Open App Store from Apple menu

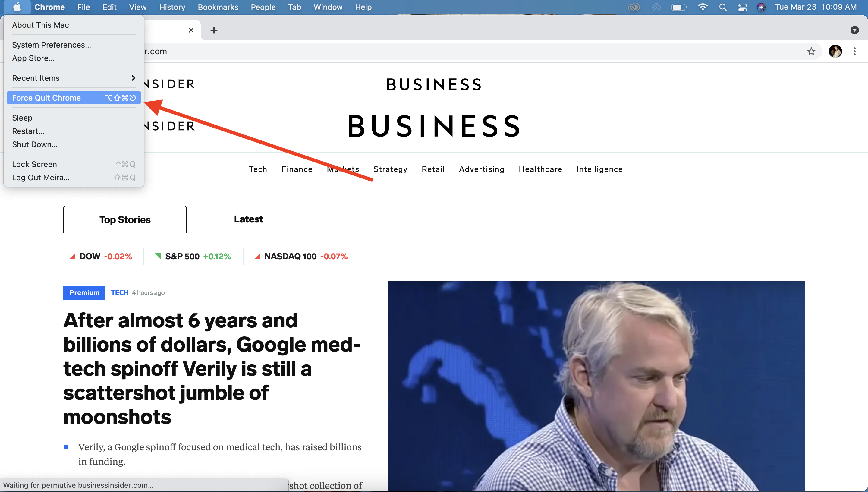74,58
